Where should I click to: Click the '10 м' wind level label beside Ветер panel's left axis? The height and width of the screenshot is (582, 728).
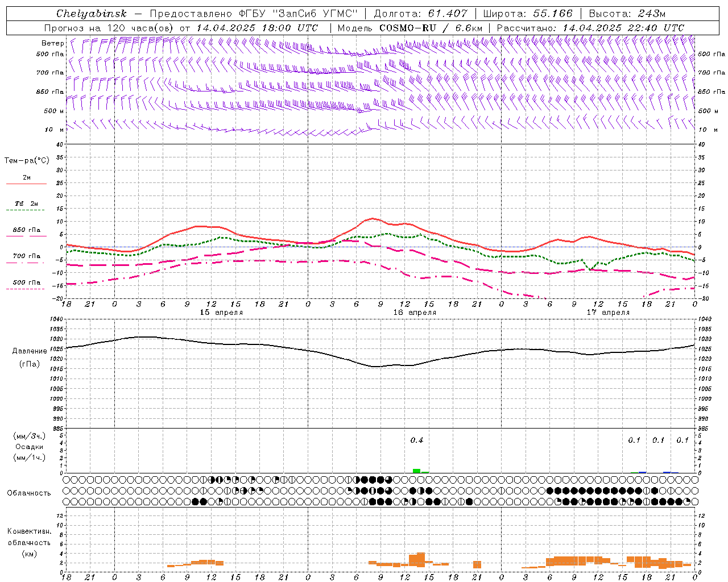(x=54, y=130)
